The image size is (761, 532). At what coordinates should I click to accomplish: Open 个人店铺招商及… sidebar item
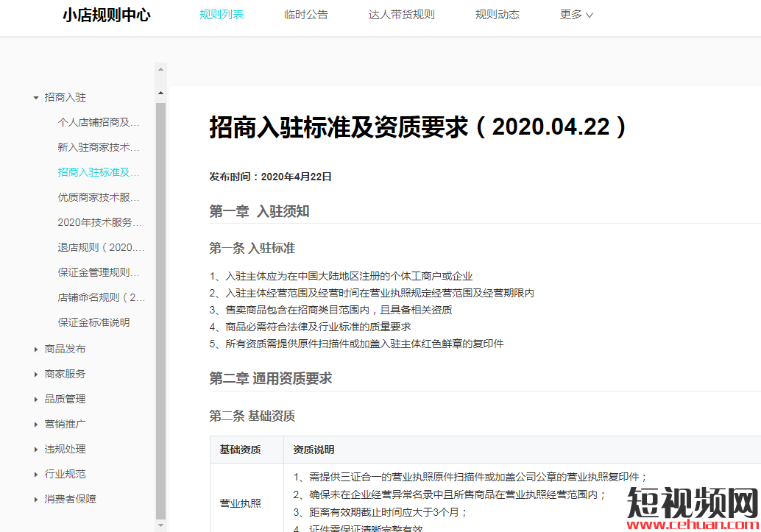[99, 122]
